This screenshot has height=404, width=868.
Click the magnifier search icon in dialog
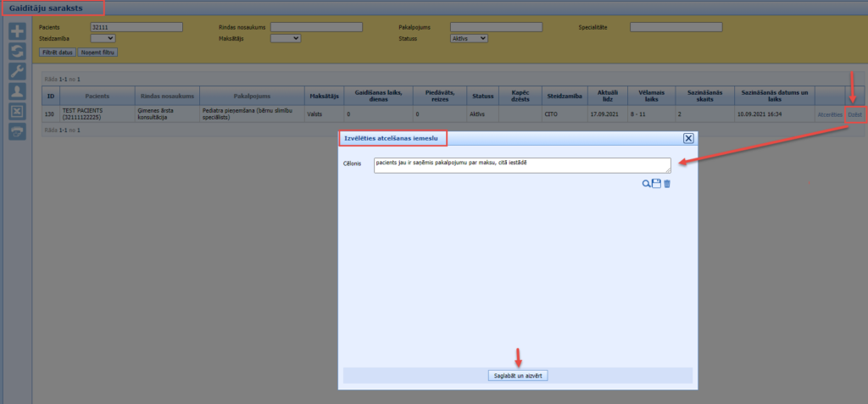pyautogui.click(x=646, y=183)
